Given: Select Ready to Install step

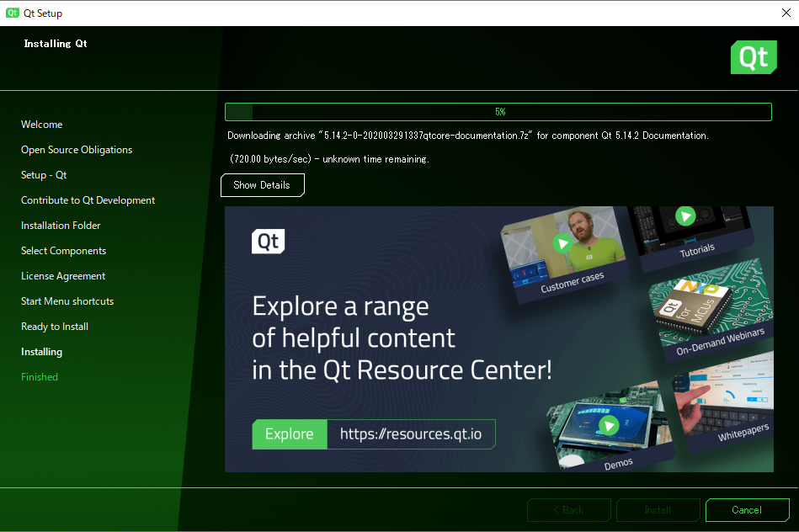Looking at the screenshot, I should click(x=55, y=327).
